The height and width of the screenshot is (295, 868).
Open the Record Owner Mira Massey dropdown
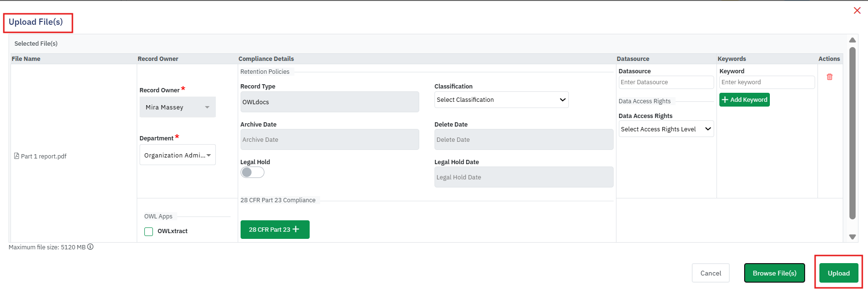coord(177,107)
